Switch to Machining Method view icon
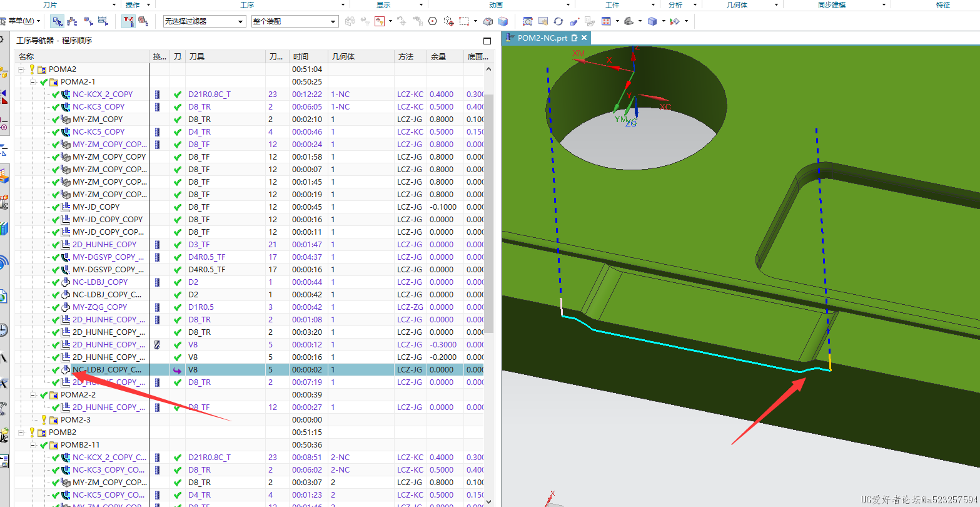This screenshot has width=980, height=507. point(103,21)
